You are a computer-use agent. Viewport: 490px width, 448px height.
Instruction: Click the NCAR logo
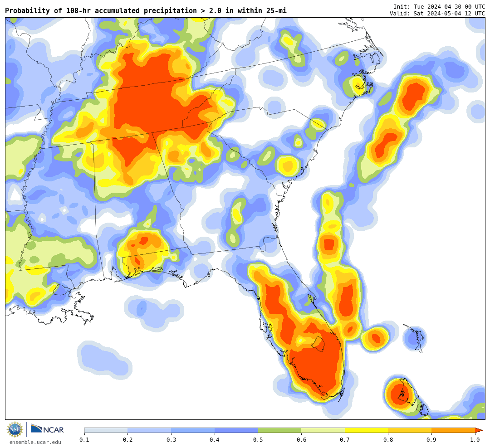47,429
